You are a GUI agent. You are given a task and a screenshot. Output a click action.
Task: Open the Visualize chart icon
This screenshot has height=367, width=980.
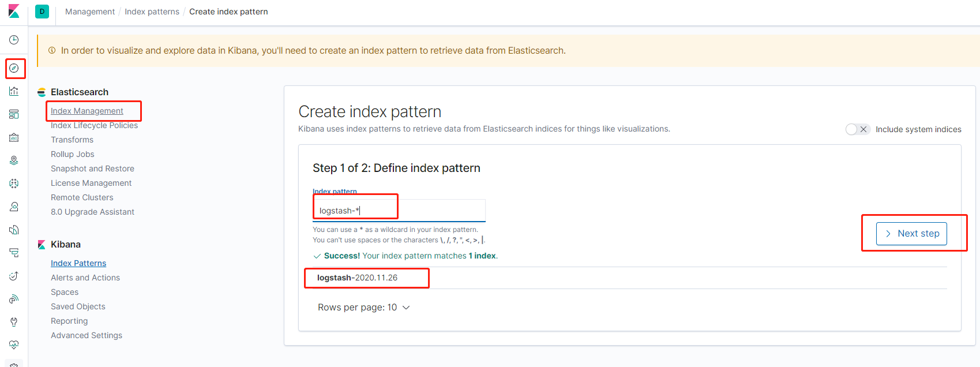tap(14, 91)
